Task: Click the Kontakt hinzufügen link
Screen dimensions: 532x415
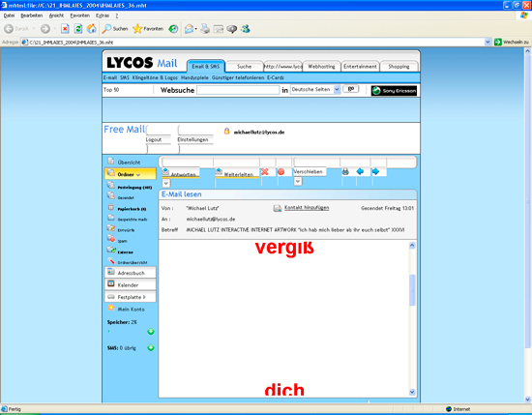Action: tap(307, 208)
